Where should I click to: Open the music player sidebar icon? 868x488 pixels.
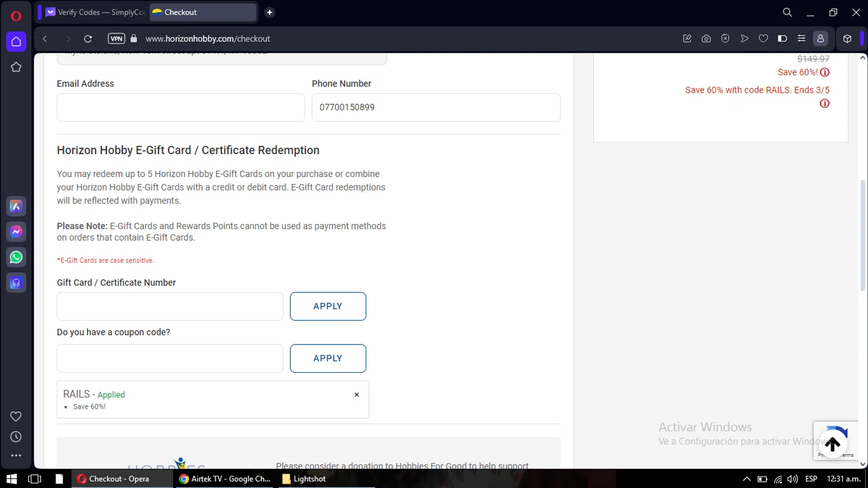point(16,282)
